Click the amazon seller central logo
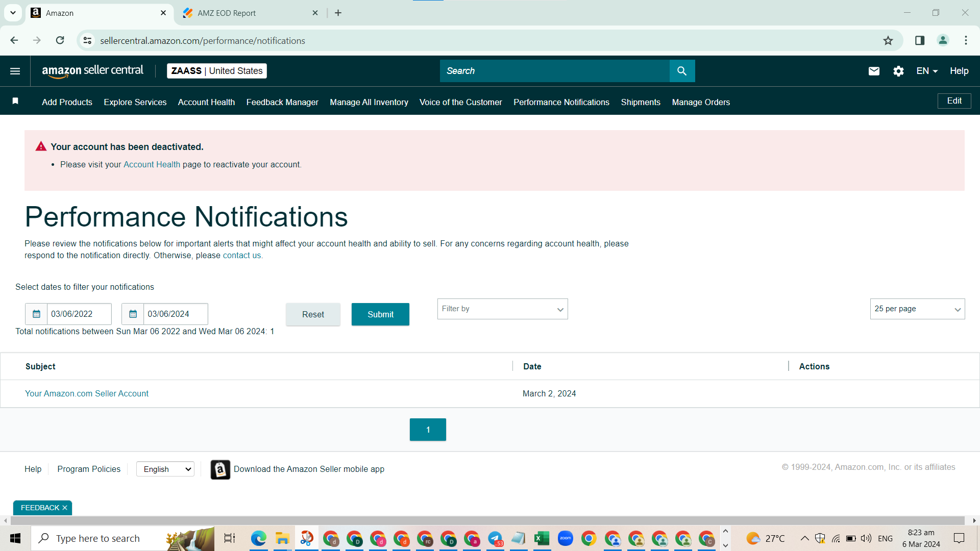 [92, 71]
